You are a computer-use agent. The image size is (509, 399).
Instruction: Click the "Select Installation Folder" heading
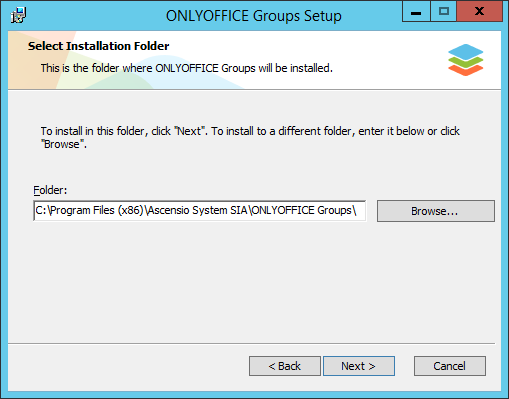[x=99, y=46]
